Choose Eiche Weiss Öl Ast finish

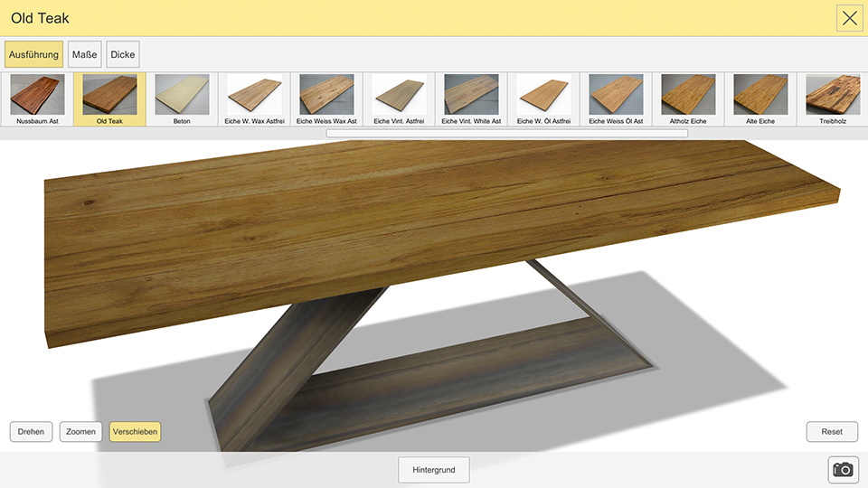[616, 99]
